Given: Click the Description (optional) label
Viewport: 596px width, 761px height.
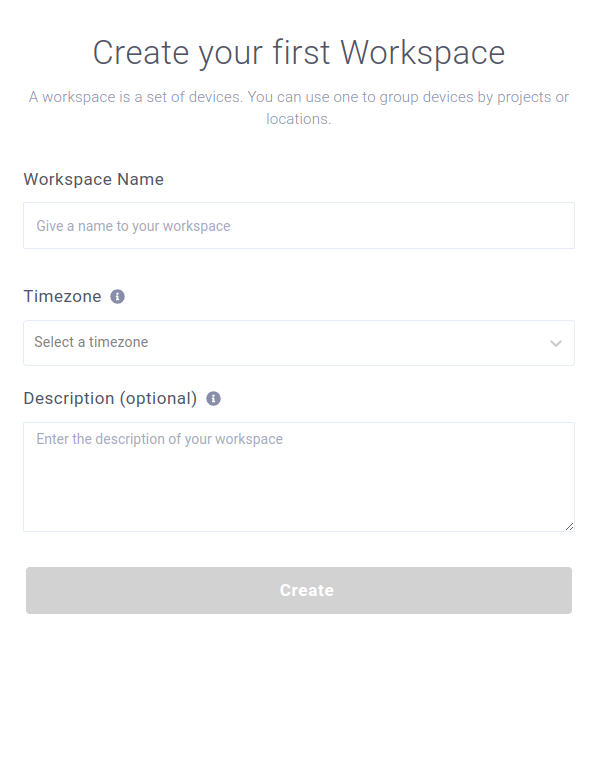Looking at the screenshot, I should tap(111, 398).
